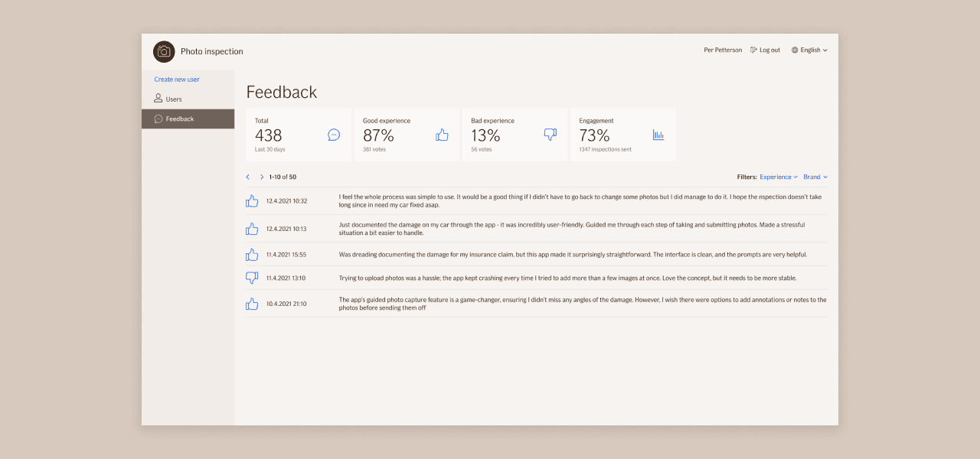Click the Create new user link
The image size is (980, 459).
(177, 80)
